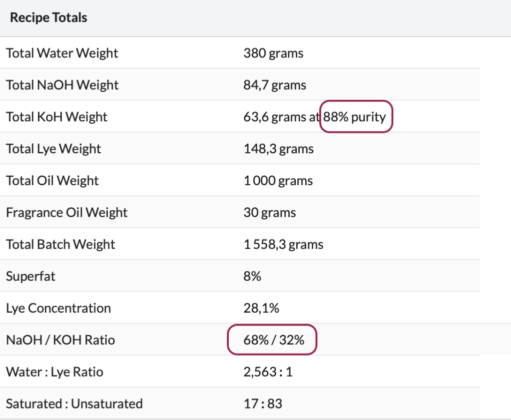Click the 30 grams fragrance value
This screenshot has height=420, width=511.
tap(270, 213)
